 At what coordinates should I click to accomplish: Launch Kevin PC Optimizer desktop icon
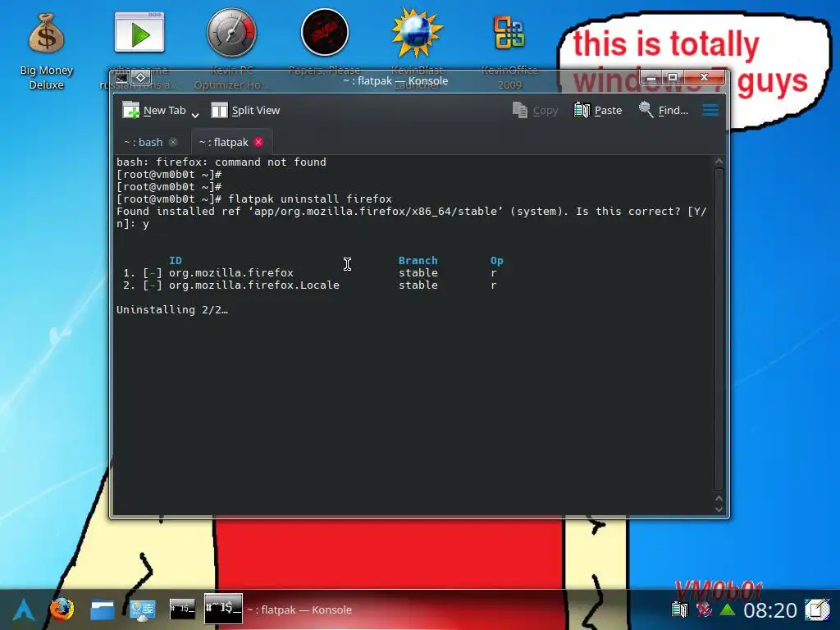click(x=231, y=33)
